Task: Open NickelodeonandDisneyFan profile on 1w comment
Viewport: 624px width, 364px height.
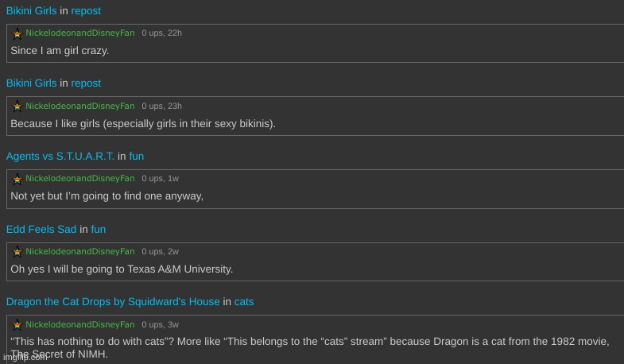Action: [x=80, y=179]
